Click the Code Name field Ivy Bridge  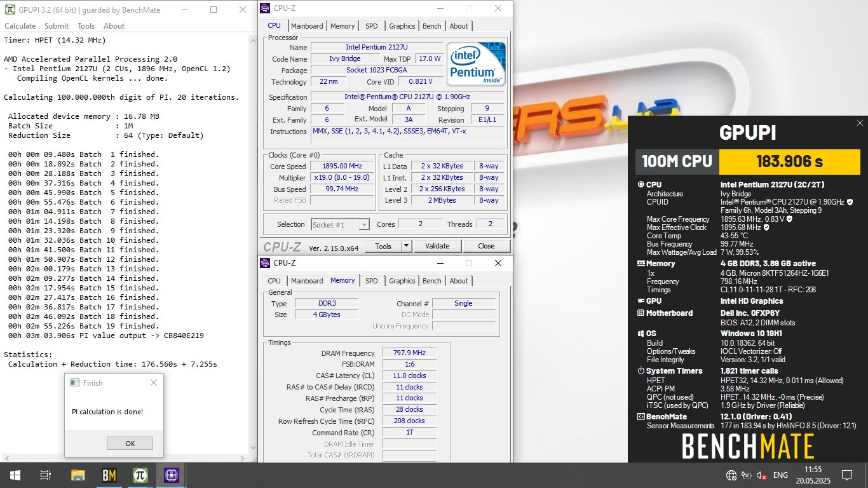point(345,58)
